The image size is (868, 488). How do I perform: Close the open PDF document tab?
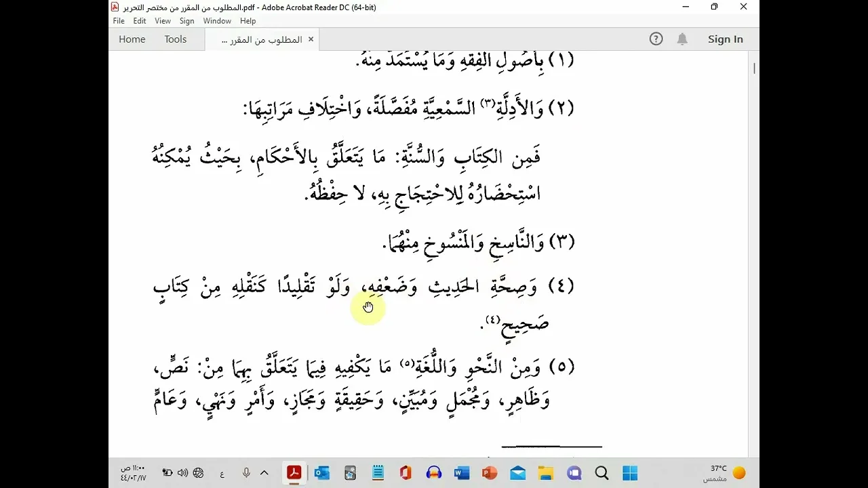(x=311, y=39)
